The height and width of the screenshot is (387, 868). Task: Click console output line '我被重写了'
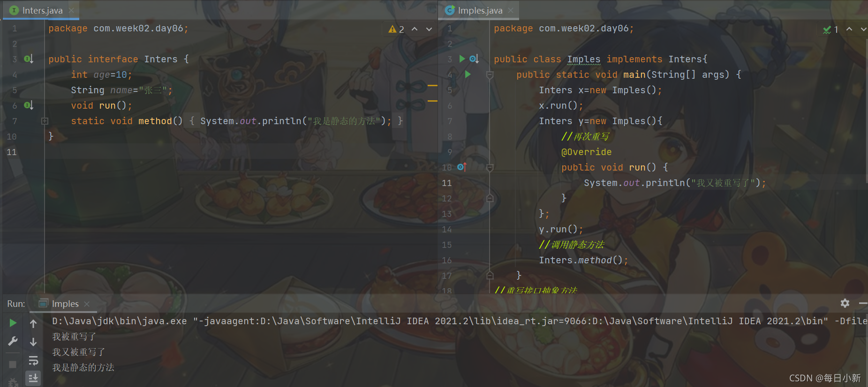[x=74, y=336]
